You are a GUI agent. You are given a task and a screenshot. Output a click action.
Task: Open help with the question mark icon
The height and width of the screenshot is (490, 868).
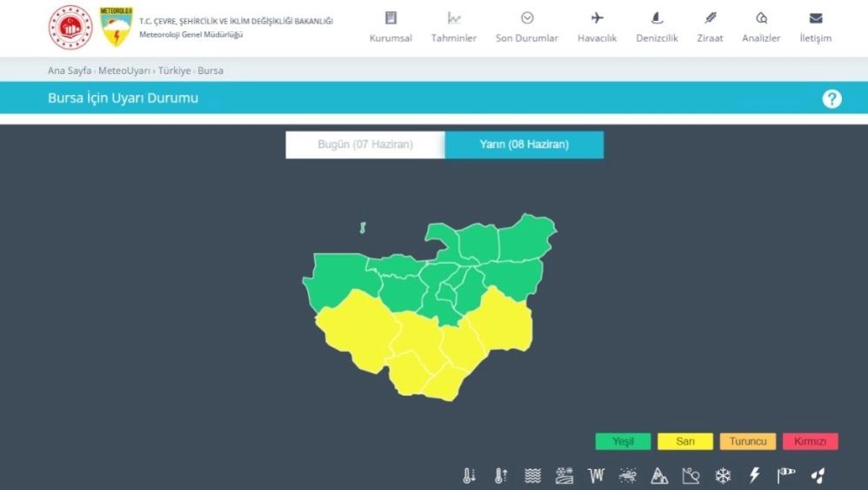tap(831, 98)
